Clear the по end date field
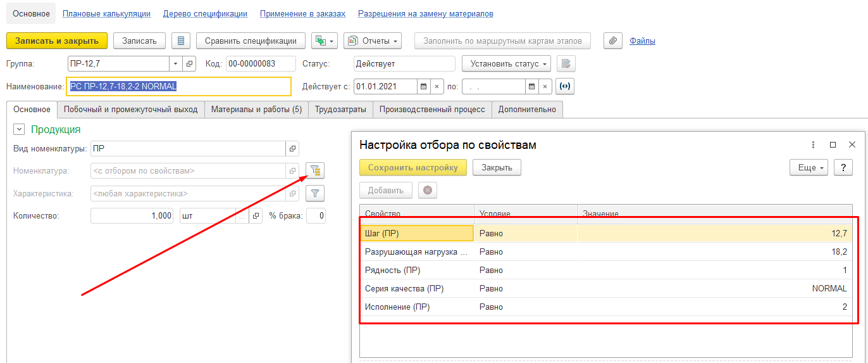This screenshot has width=868, height=363. [x=545, y=86]
